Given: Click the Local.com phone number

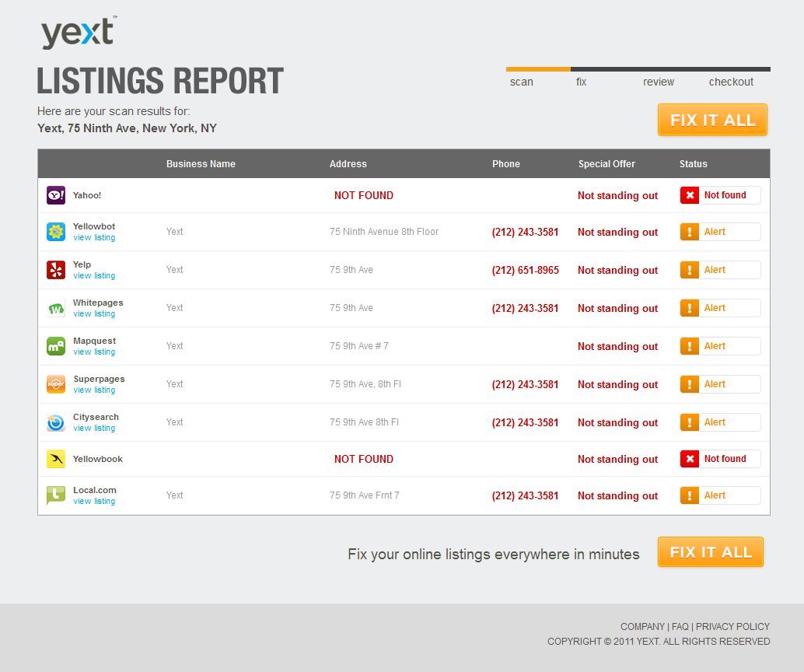Looking at the screenshot, I should pos(525,495).
